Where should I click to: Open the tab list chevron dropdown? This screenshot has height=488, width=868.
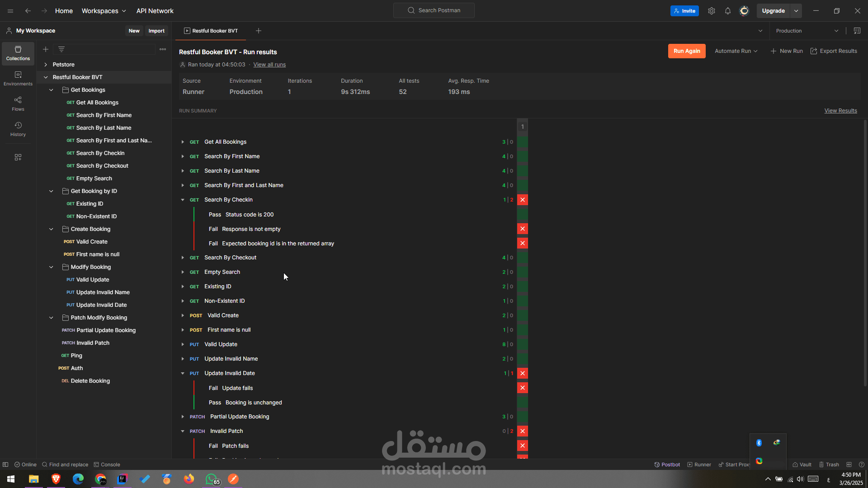(x=760, y=31)
